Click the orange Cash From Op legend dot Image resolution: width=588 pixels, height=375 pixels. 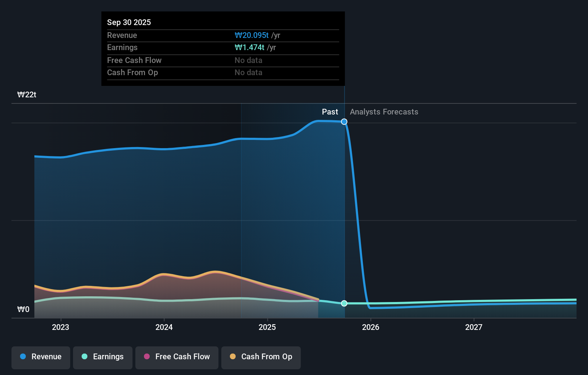[233, 356]
